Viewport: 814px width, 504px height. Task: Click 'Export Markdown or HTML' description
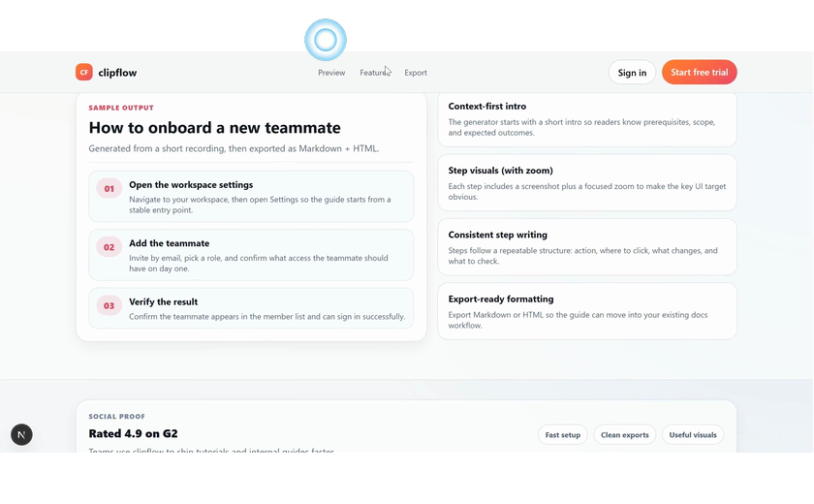click(x=578, y=320)
